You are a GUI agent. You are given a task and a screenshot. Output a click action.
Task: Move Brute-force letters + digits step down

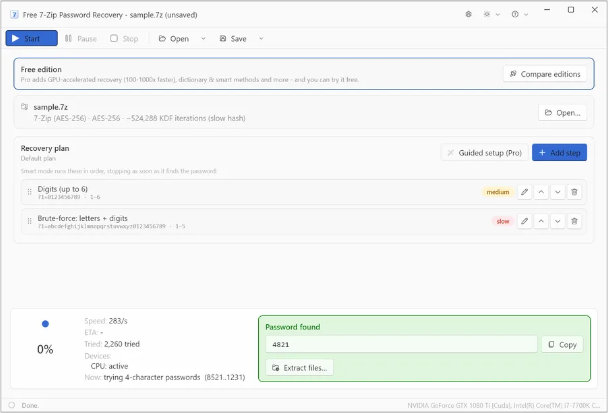point(558,221)
